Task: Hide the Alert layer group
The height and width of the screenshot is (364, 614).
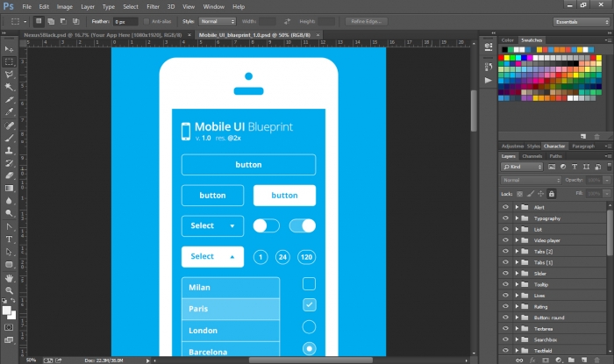Action: point(505,207)
